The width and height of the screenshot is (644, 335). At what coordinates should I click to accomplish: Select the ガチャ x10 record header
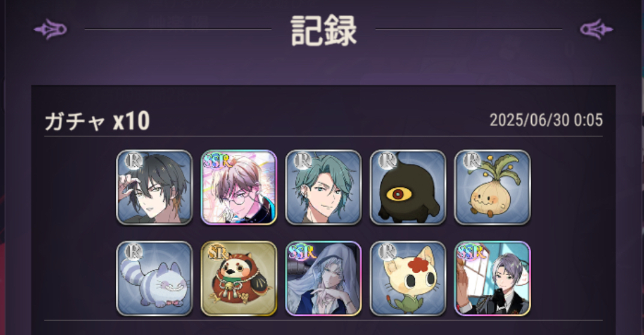point(97,121)
